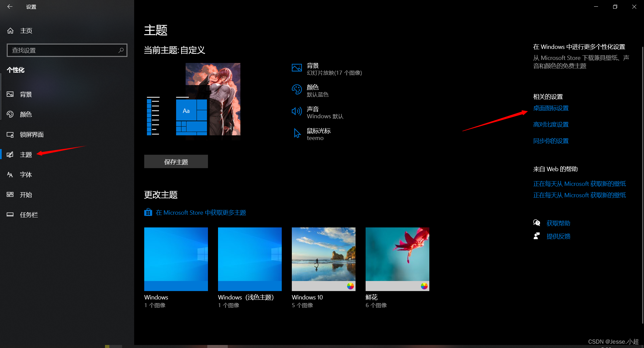Open 高对比度设置 link
The image size is (644, 348).
[551, 125]
